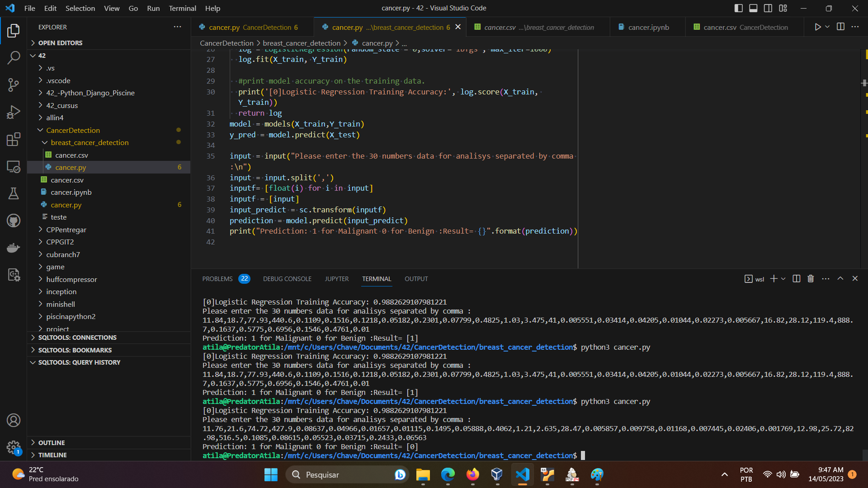Screen dimensions: 868x488
Task: Open cancer.ipynb in the explorer
Action: point(71,192)
